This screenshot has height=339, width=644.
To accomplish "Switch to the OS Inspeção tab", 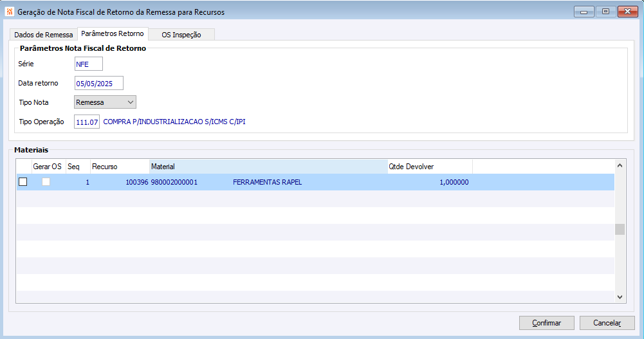I will click(181, 35).
